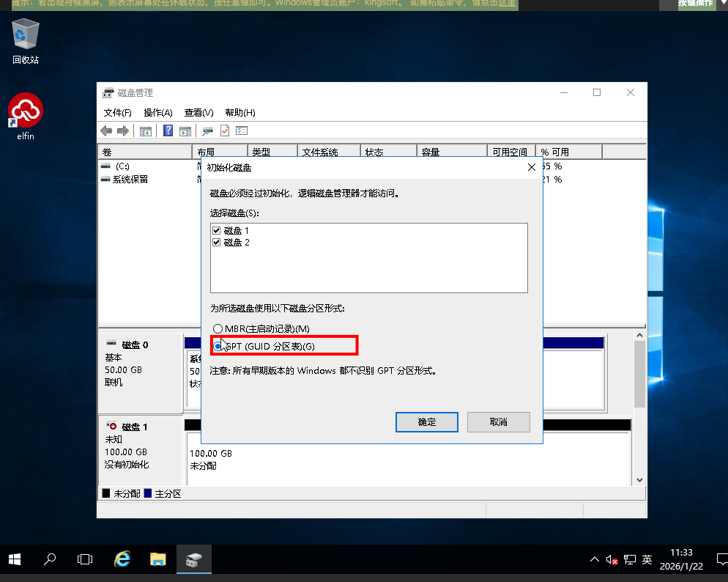Sort by the 容量 column header
This screenshot has height=582, width=728.
point(452,152)
